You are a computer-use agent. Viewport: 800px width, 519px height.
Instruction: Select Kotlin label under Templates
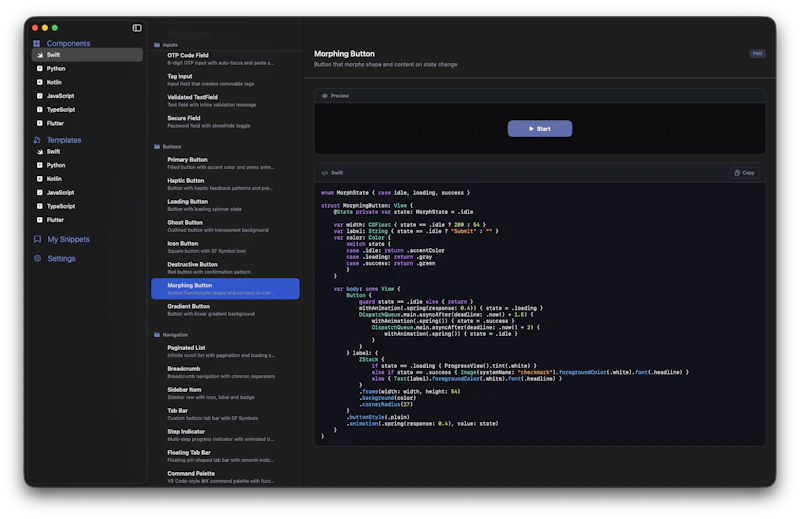(x=54, y=179)
